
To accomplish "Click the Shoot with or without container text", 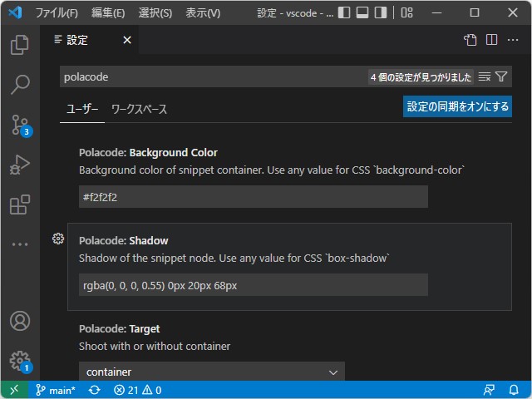I will click(x=155, y=347).
